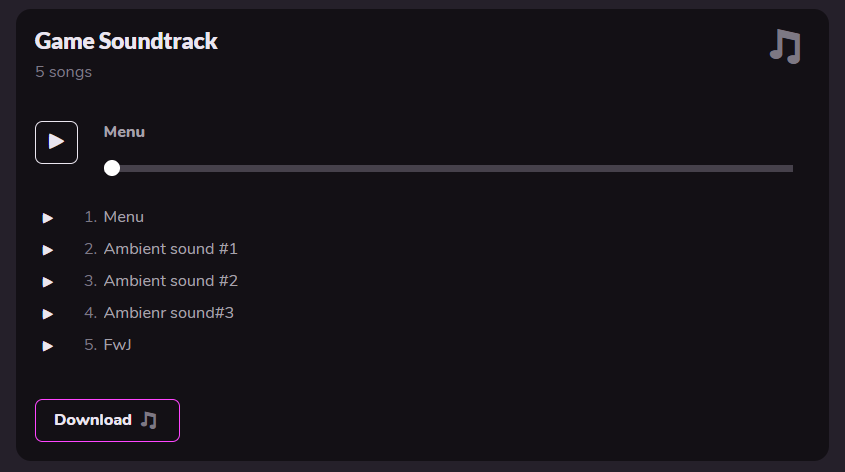Pick the Ambienr sound#3 track name
The height and width of the screenshot is (472, 845).
pyautogui.click(x=168, y=313)
